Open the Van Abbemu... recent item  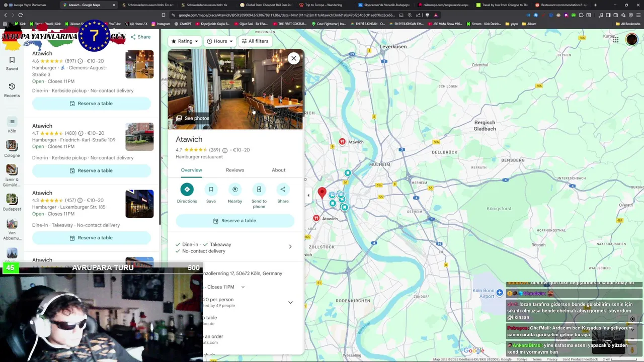click(x=12, y=230)
